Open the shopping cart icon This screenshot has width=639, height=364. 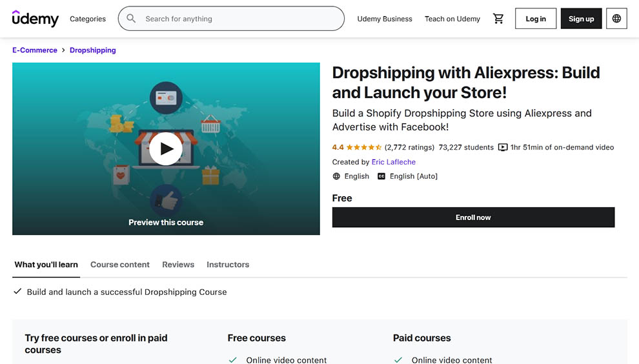pyautogui.click(x=498, y=18)
